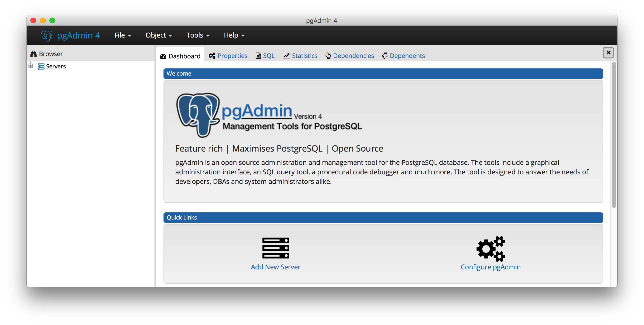Expand the Servers tree node

30,66
